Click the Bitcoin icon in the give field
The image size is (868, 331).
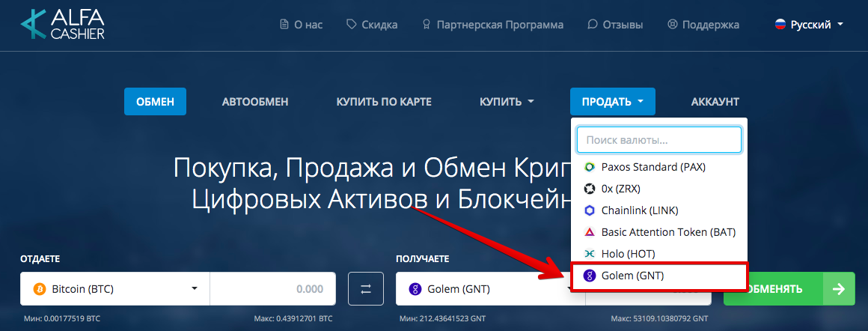pyautogui.click(x=40, y=289)
